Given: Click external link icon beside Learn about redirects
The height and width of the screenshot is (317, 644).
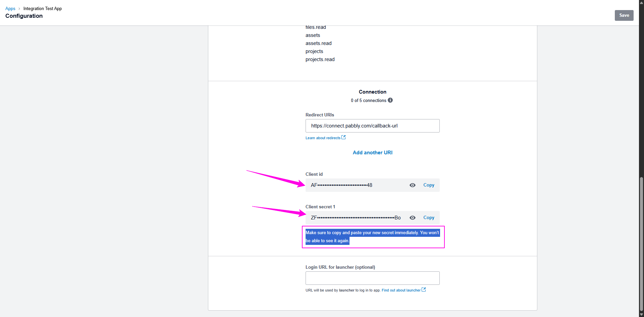Looking at the screenshot, I should pos(343,138).
